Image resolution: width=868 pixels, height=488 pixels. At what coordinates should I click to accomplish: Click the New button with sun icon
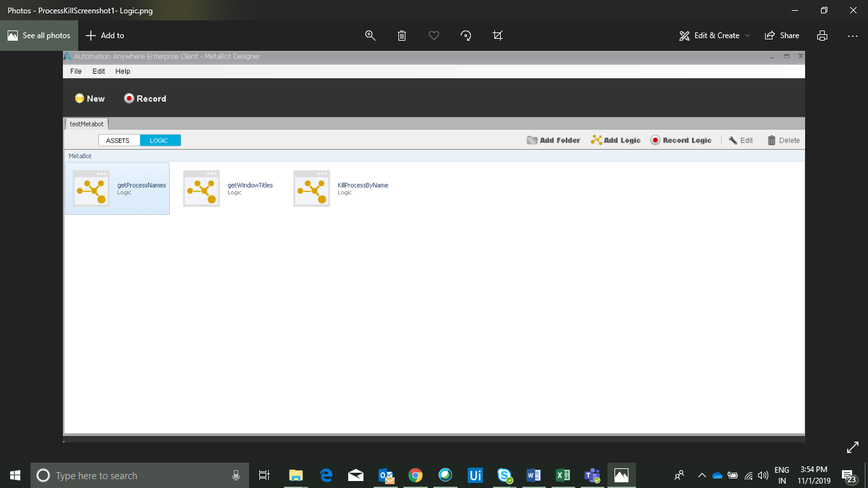(x=90, y=98)
